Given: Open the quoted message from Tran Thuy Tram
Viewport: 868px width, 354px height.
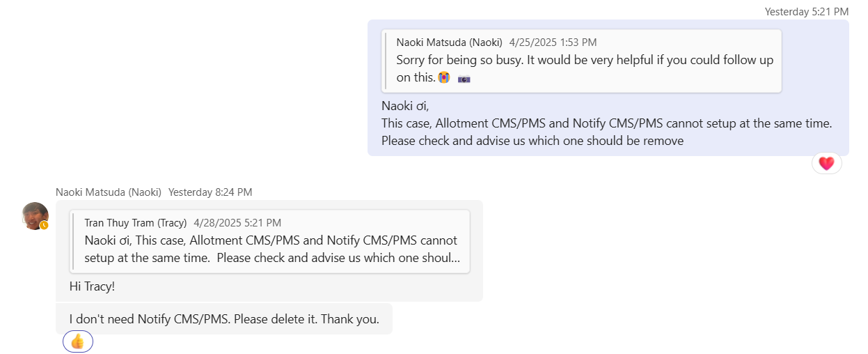Looking at the screenshot, I should (x=270, y=240).
